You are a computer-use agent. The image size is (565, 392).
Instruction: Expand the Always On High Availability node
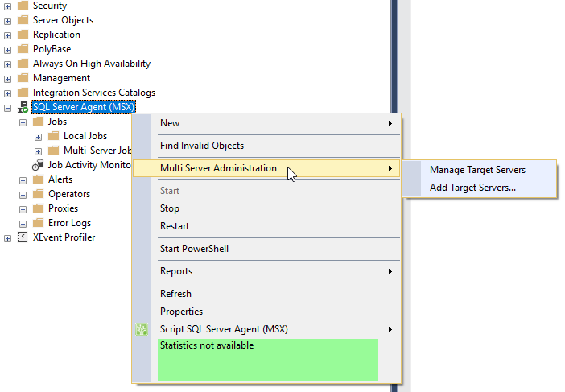tap(7, 64)
